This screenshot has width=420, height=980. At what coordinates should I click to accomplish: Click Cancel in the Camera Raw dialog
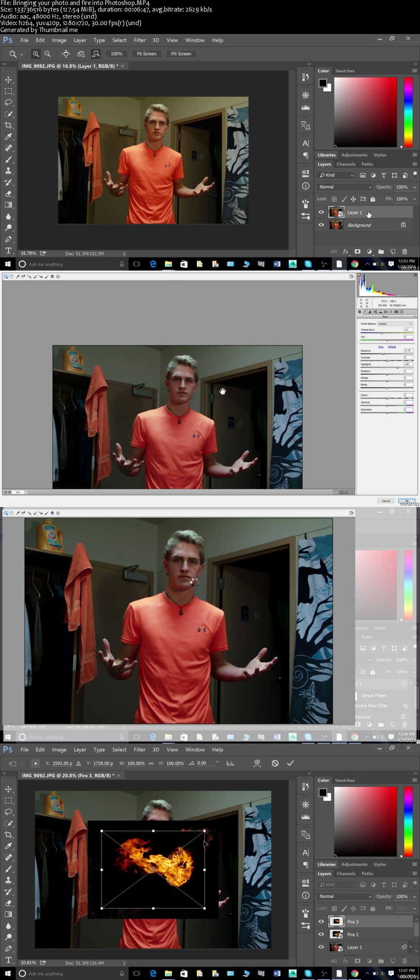point(386,501)
